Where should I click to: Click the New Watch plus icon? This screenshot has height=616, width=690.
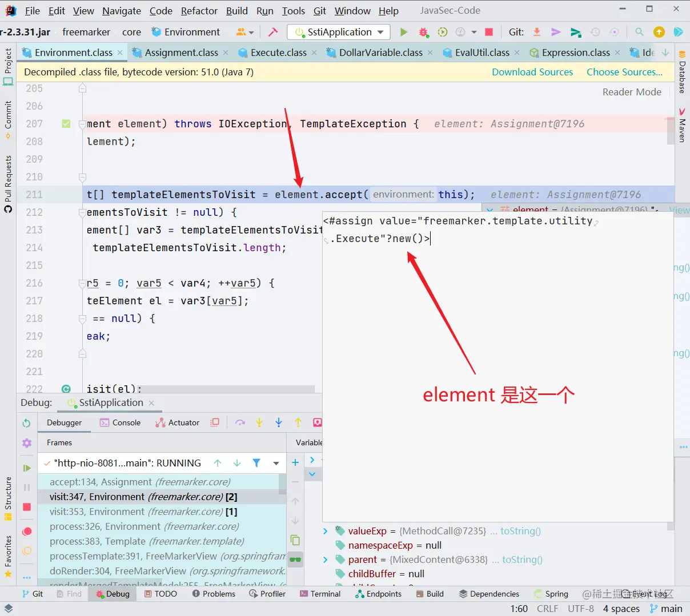pyautogui.click(x=295, y=462)
